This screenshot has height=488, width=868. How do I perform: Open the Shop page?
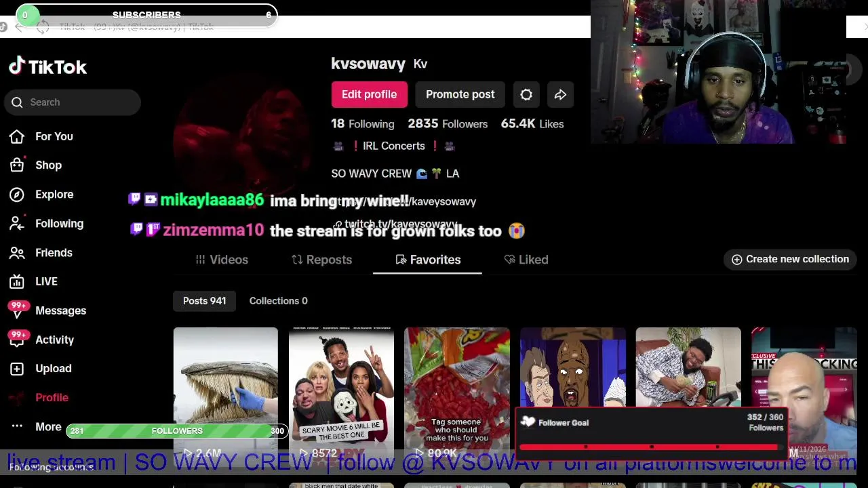pos(48,165)
